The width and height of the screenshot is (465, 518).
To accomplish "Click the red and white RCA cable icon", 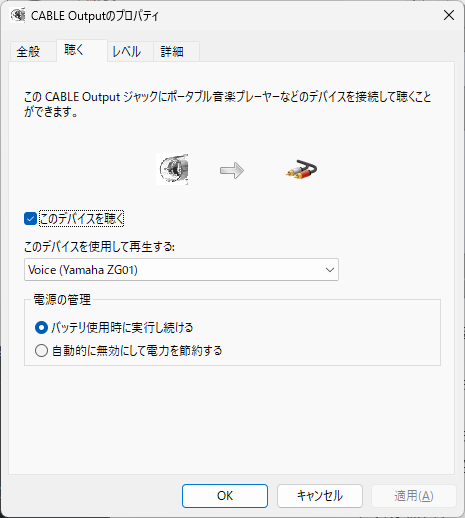I will point(301,170).
